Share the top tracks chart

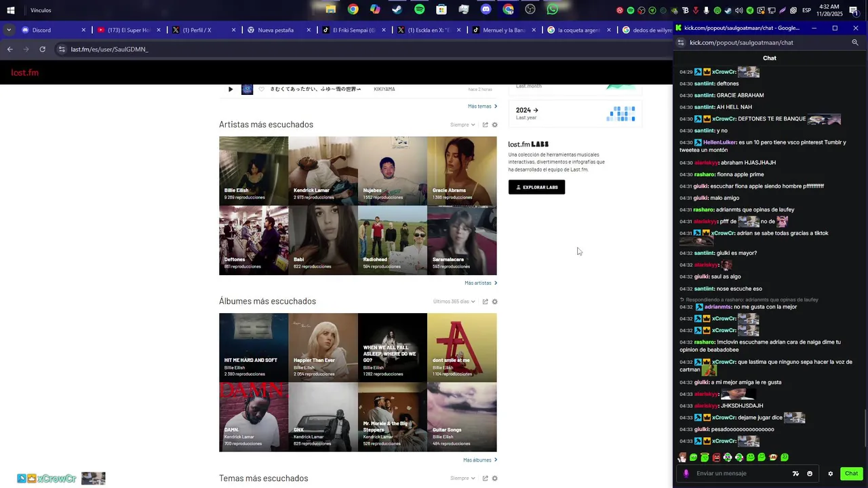click(x=485, y=479)
